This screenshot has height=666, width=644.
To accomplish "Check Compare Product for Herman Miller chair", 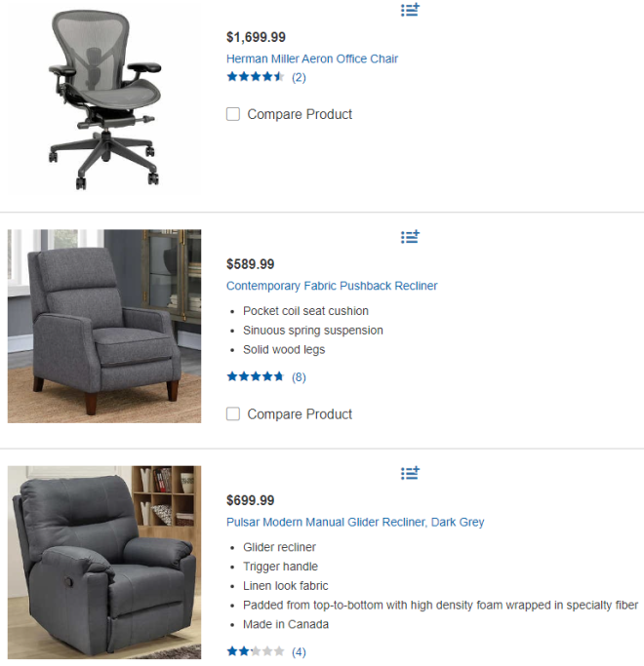I will [233, 114].
